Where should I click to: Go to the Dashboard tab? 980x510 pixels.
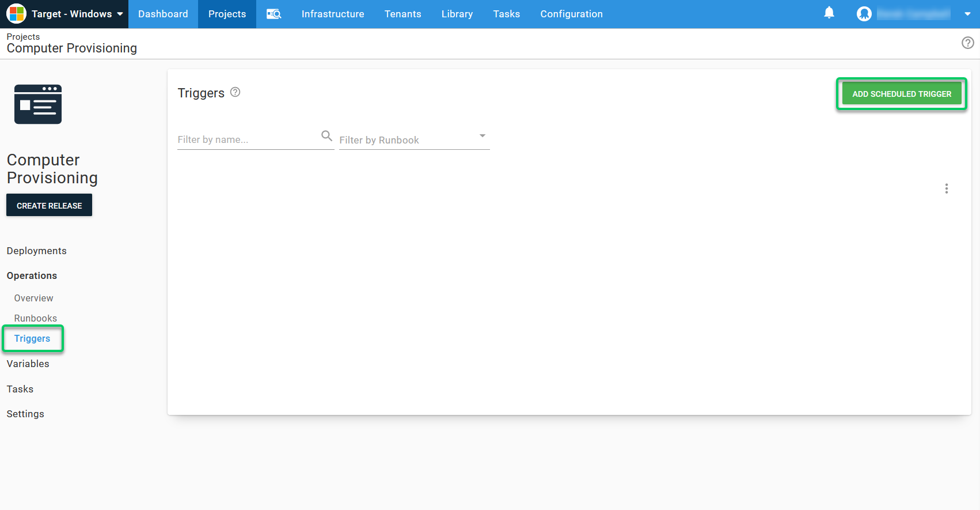pos(163,14)
